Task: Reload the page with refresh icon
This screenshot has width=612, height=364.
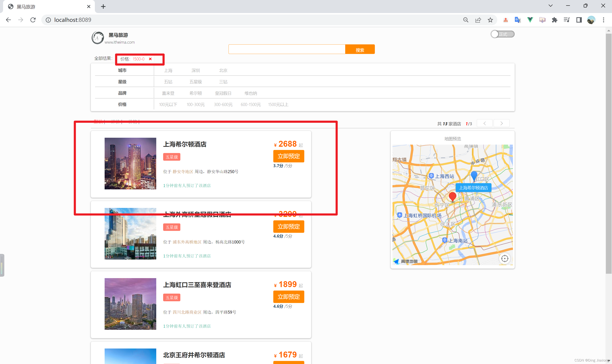Action: click(x=33, y=20)
